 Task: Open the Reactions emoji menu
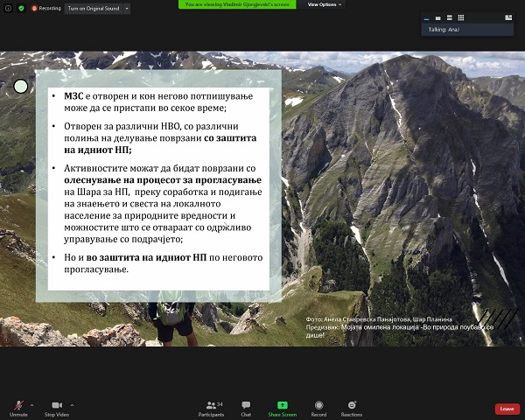pos(352,407)
